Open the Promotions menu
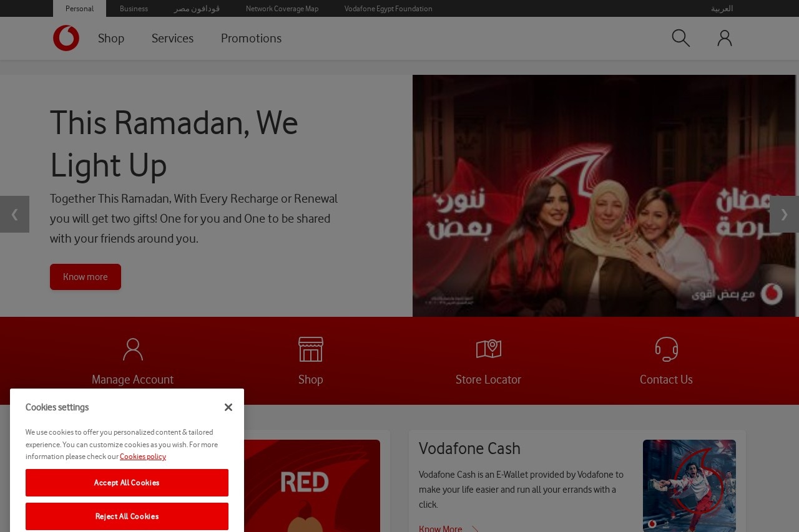 [x=251, y=38]
